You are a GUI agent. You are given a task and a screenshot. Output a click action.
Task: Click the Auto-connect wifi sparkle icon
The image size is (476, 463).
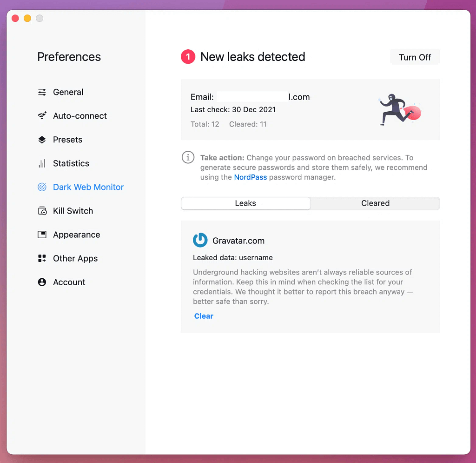(x=42, y=115)
